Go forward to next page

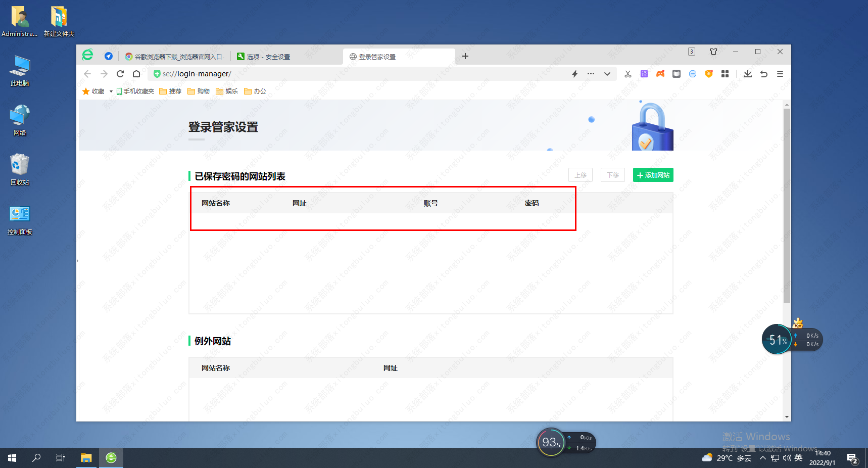[x=104, y=74]
